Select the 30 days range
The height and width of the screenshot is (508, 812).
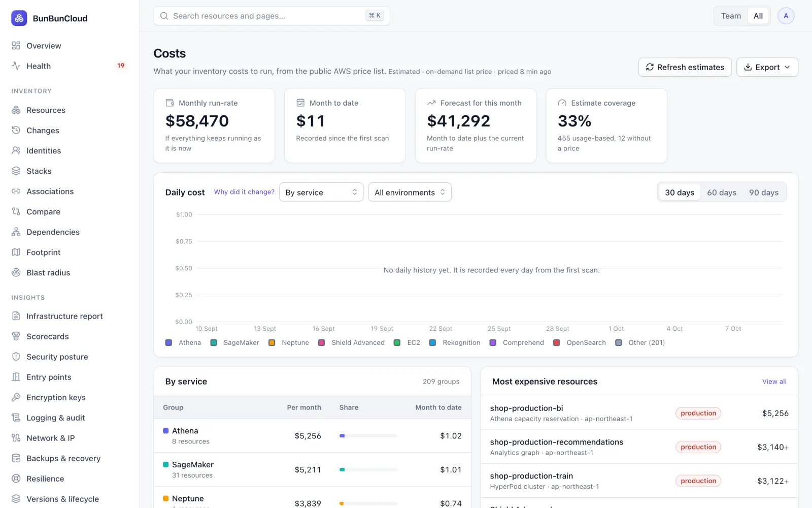click(680, 193)
